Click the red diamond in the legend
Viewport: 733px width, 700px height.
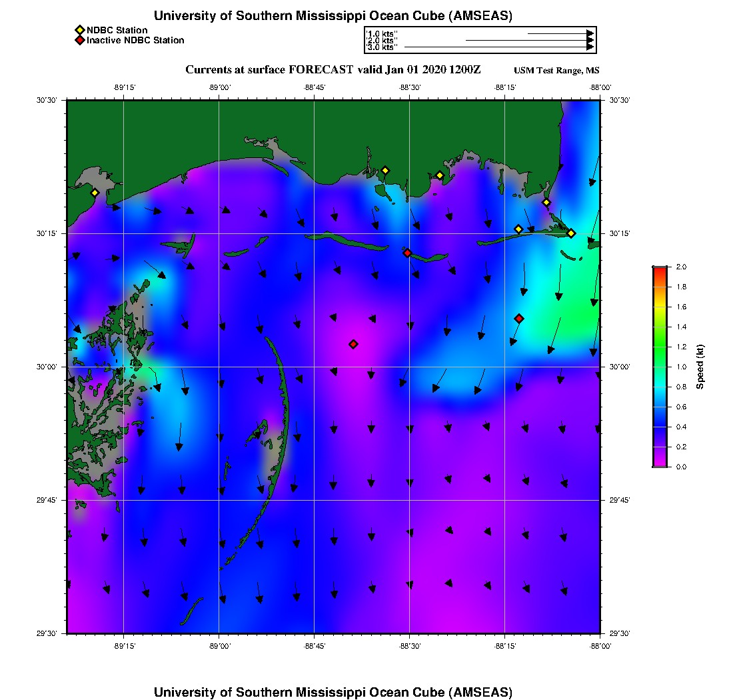point(80,40)
